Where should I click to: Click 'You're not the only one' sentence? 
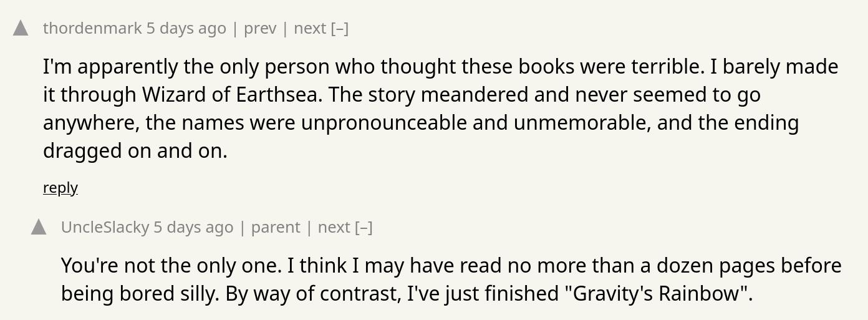pos(171,265)
